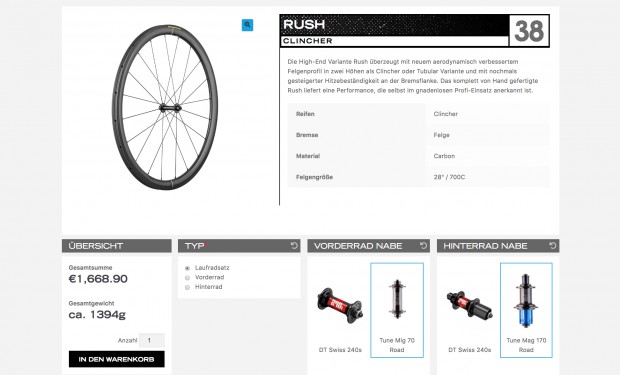This screenshot has height=375, width=620.
Task: Choose the Tune Mag 170 Road hub
Action: 526,310
